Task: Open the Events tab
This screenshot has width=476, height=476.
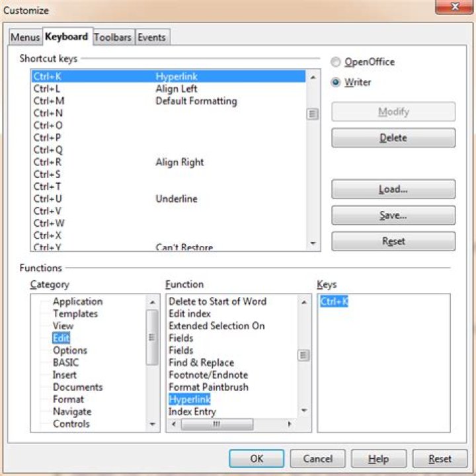Action: tap(152, 37)
